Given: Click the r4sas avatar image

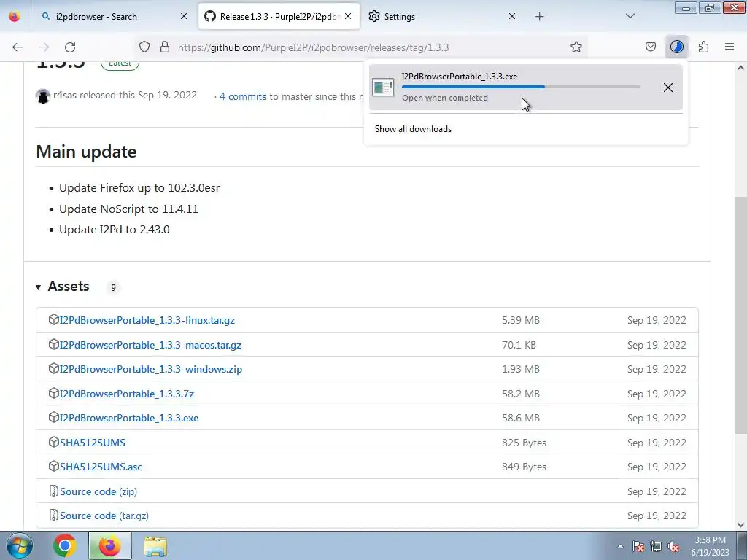Looking at the screenshot, I should click(x=43, y=96).
